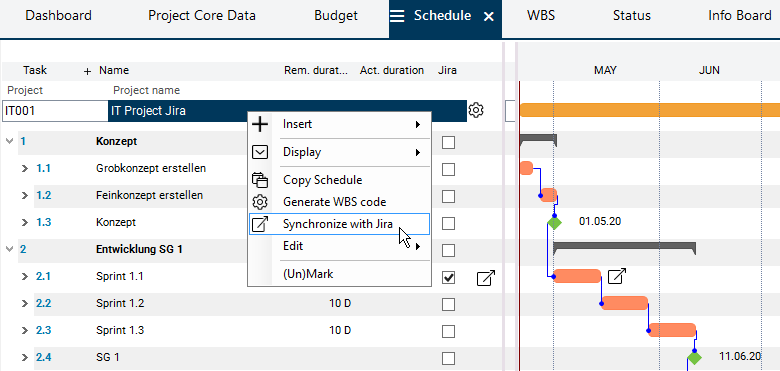Check the Jira checkbox for Sprint 1.2

click(x=448, y=304)
